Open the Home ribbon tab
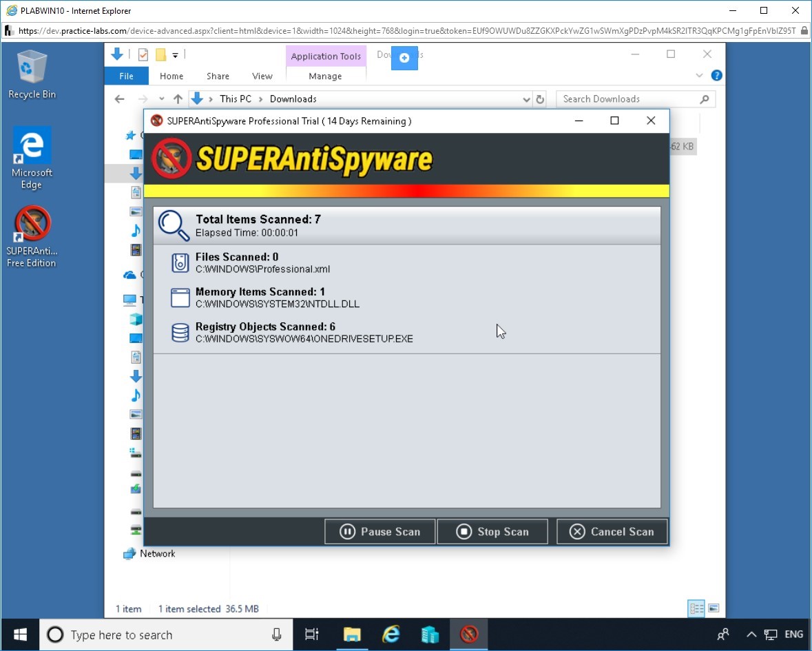Screen dimensions: 812x651 (171, 76)
